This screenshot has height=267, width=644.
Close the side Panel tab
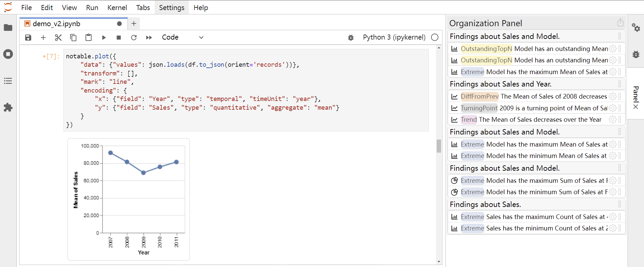tap(636, 107)
